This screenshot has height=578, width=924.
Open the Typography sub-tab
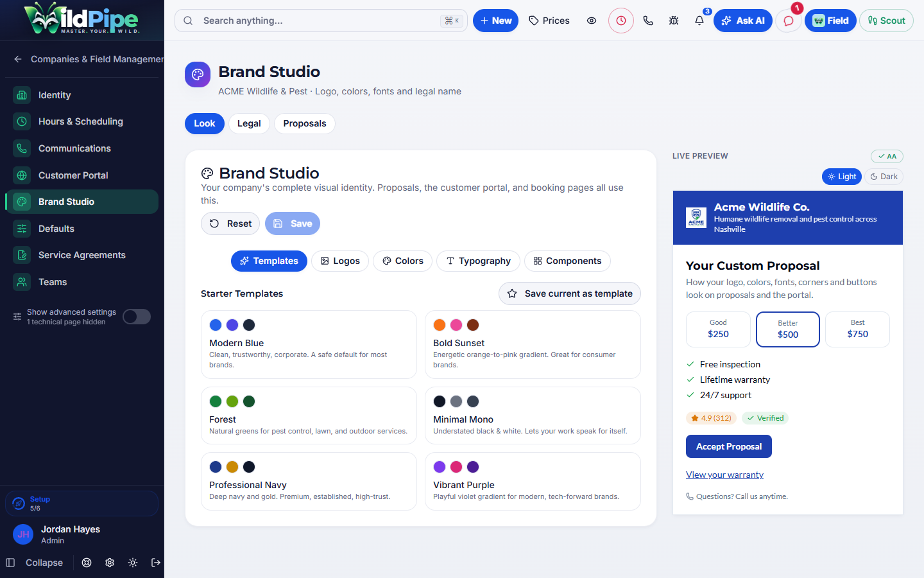click(x=478, y=261)
